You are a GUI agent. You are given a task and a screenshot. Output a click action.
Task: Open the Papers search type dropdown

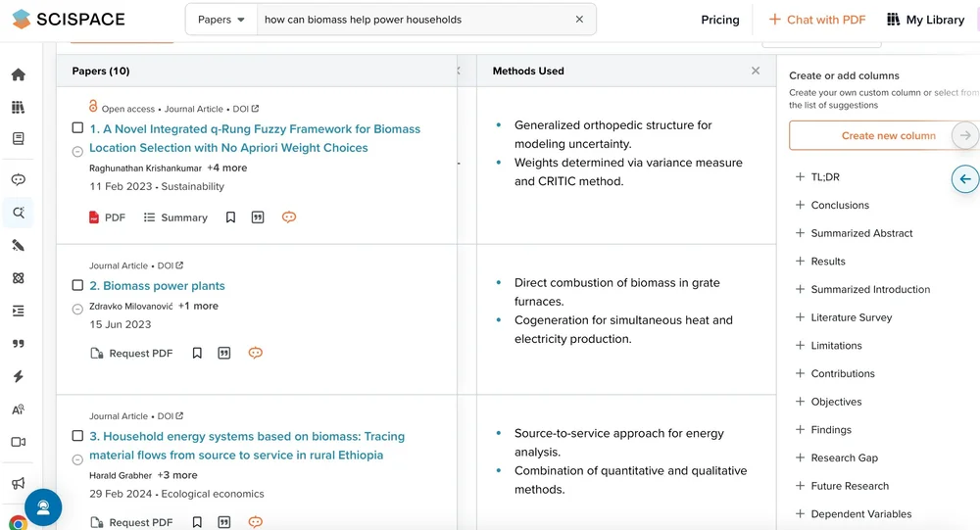221,20
